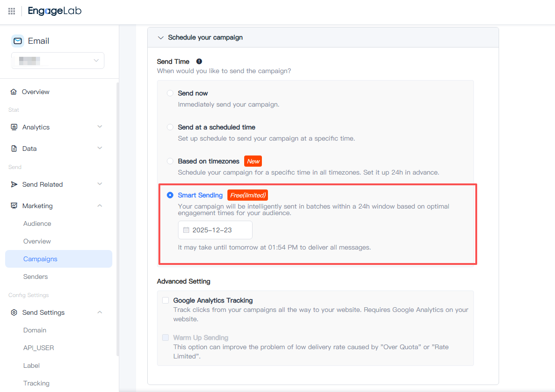Click the Email envelope product icon
Image resolution: width=555 pixels, height=392 pixels.
pos(18,41)
